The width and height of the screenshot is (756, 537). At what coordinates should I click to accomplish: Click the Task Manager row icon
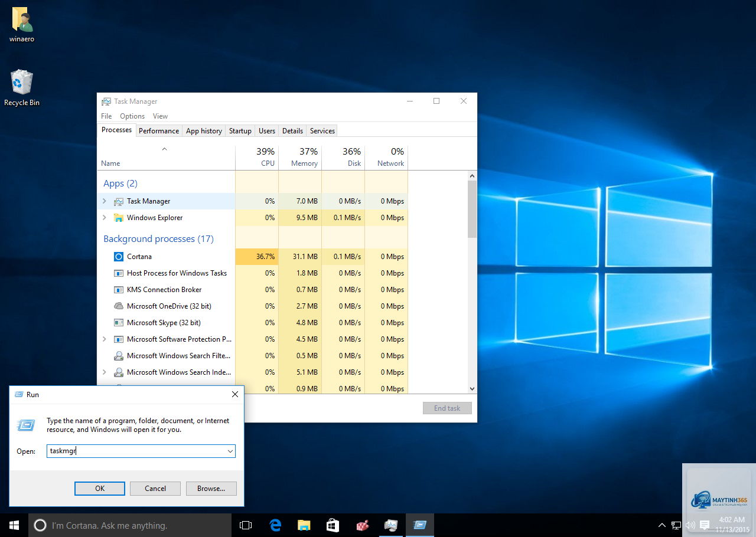(x=119, y=201)
